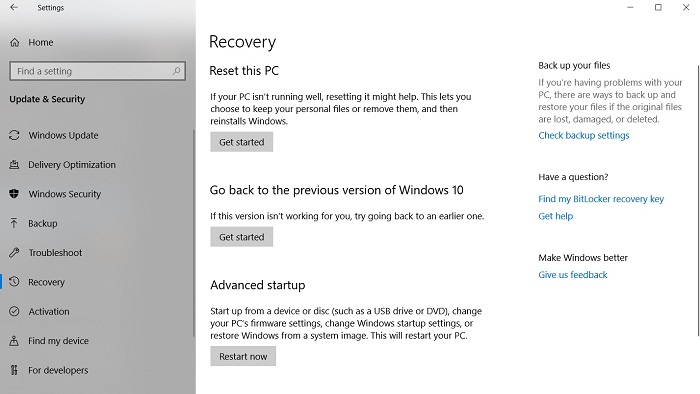The height and width of the screenshot is (394, 700).
Task: Click the Find my device person icon
Action: pyautogui.click(x=14, y=341)
